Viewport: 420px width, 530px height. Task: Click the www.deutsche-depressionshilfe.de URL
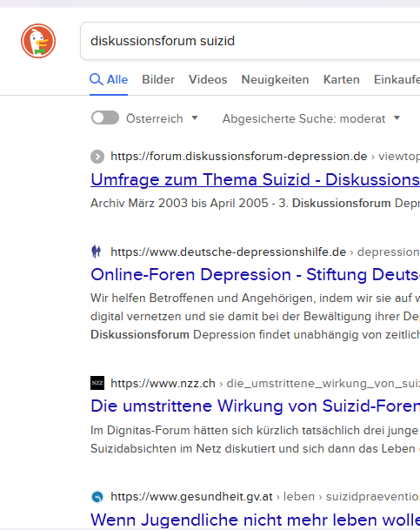[x=228, y=252]
